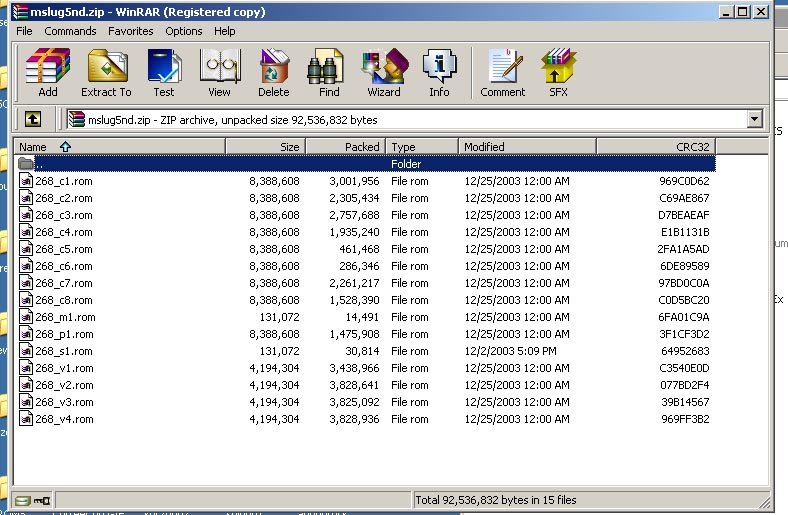788x515 pixels.
Task: Go up one folder level button
Action: tap(33, 120)
